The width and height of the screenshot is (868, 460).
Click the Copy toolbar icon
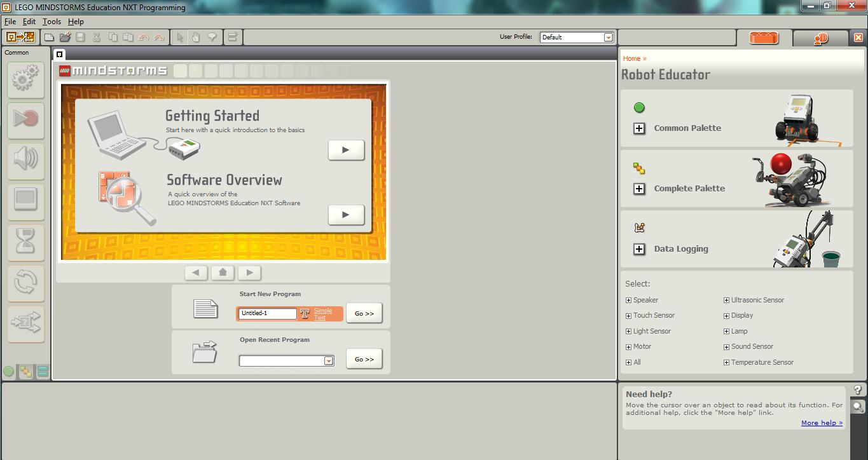(x=113, y=37)
